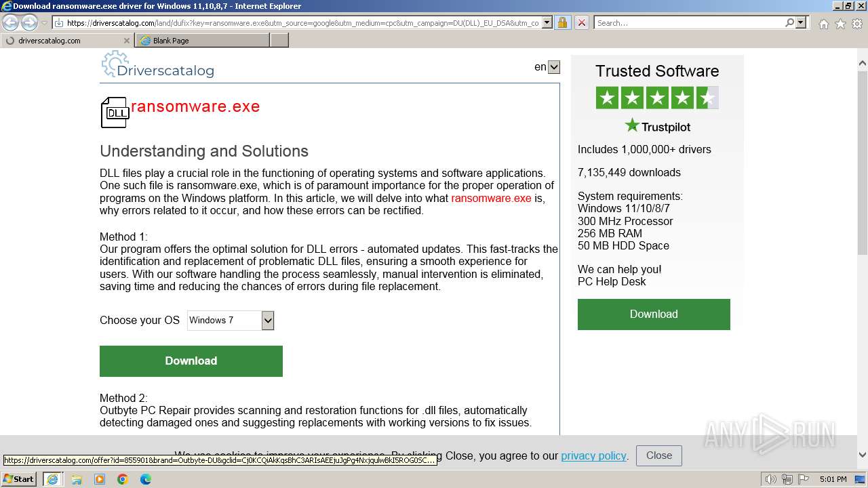Click the security lock icon
Viewport: 868px width, 488px height.
tap(562, 22)
